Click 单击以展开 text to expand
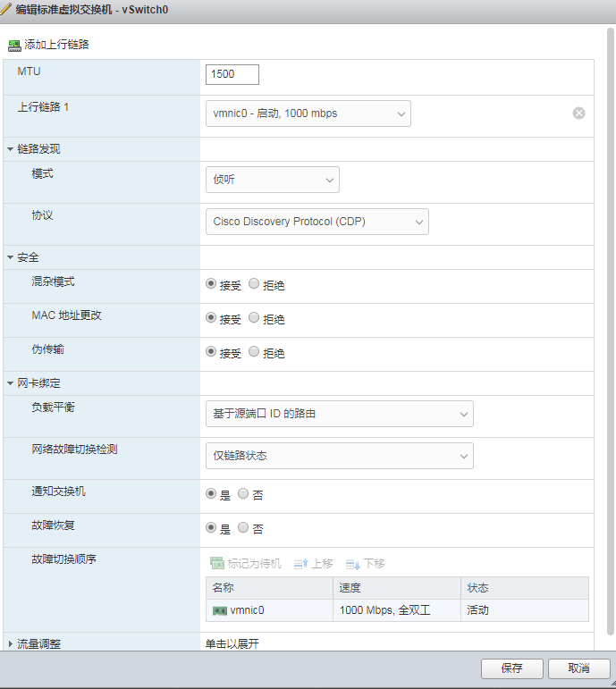The image size is (616, 689). [x=232, y=643]
